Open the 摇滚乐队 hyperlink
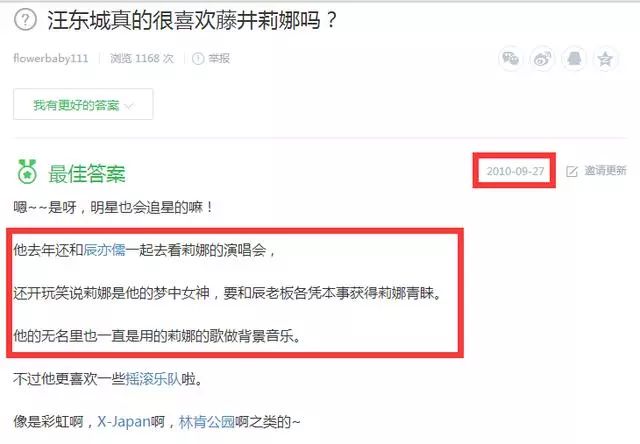Viewport: 640px width, 444px height. tap(153, 379)
